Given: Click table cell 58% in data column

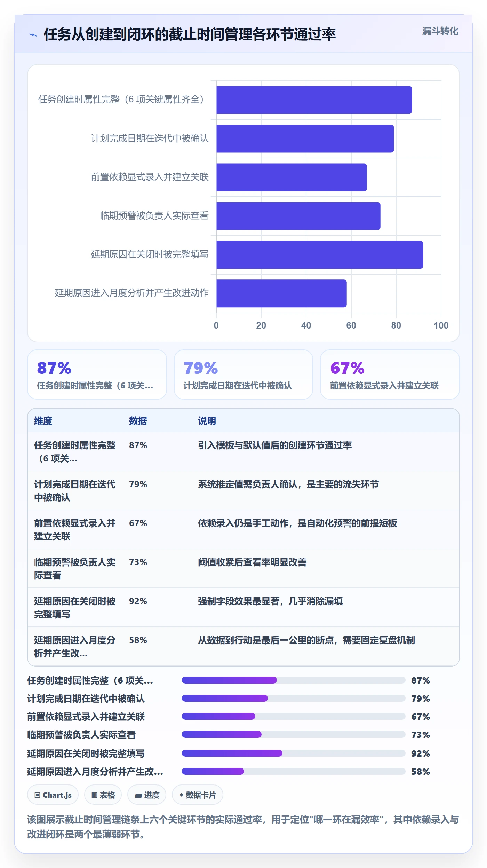Looking at the screenshot, I should tap(138, 640).
